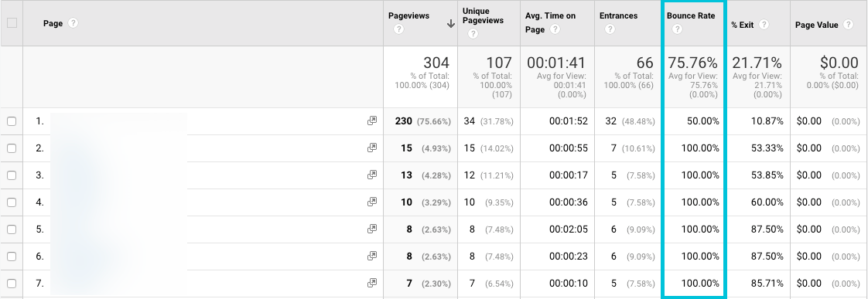This screenshot has width=868, height=299.
Task: Open row 7 page in new window icon
Action: [x=372, y=283]
